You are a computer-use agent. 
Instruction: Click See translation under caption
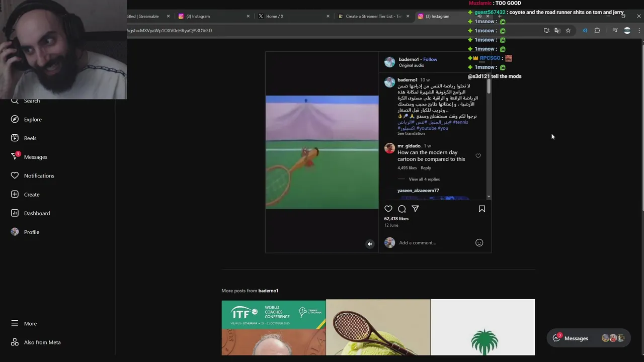(x=411, y=133)
